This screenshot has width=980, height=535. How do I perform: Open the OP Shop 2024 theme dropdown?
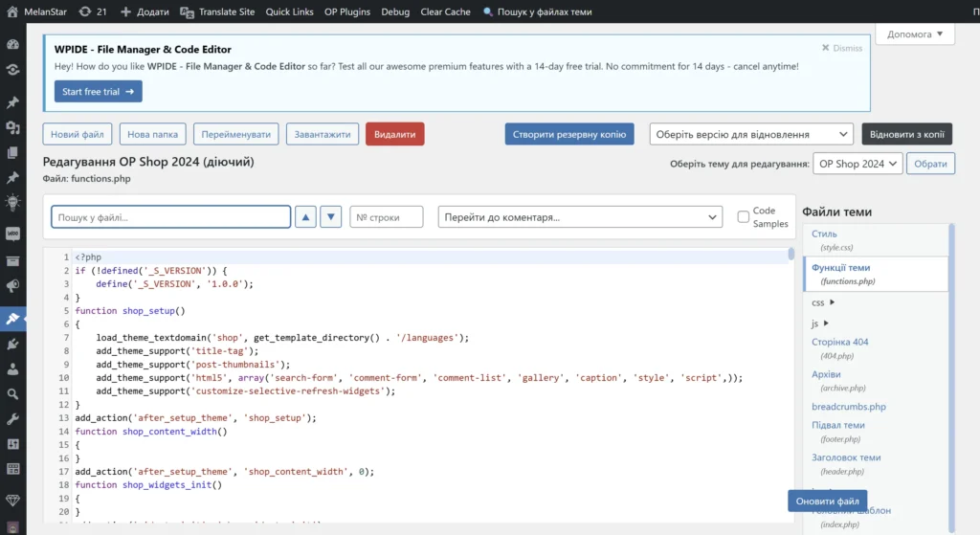click(857, 163)
